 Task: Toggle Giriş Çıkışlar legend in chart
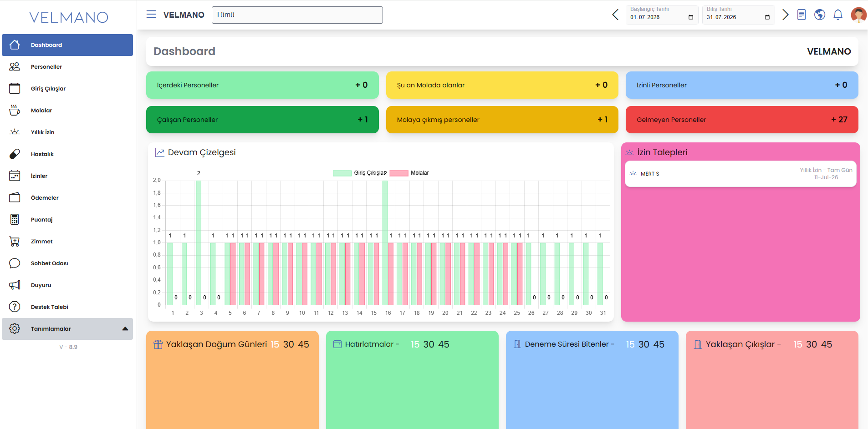pos(360,173)
